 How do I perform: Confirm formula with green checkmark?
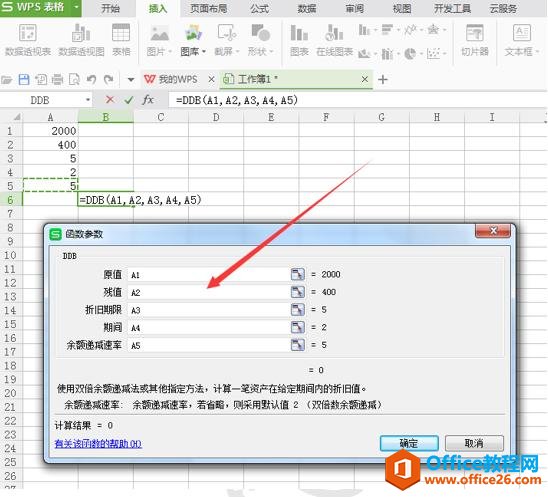coord(129,100)
